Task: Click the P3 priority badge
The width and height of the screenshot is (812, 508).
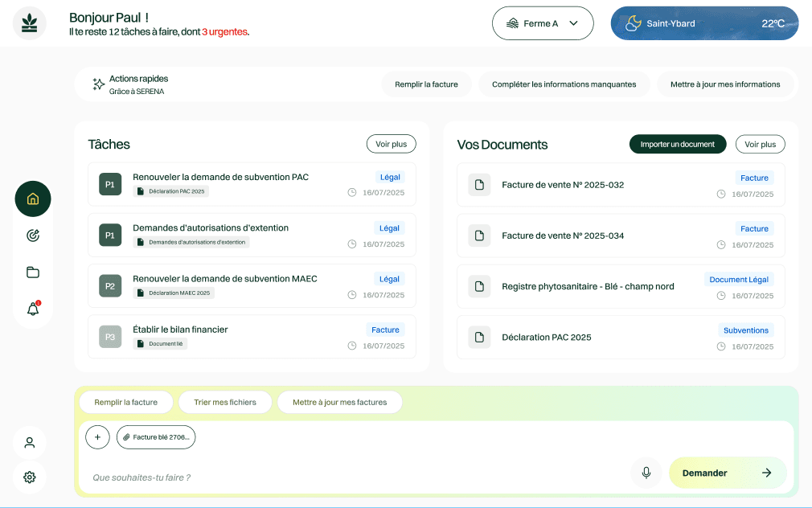Action: click(110, 337)
